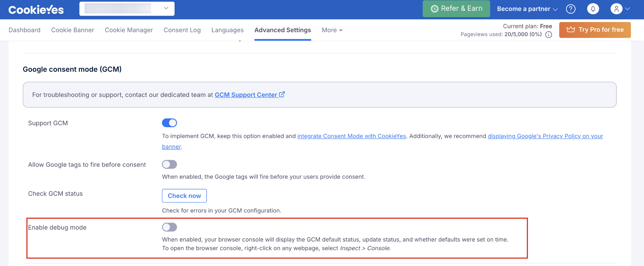Open the notifications bell icon
This screenshot has height=266, width=644.
click(x=593, y=9)
